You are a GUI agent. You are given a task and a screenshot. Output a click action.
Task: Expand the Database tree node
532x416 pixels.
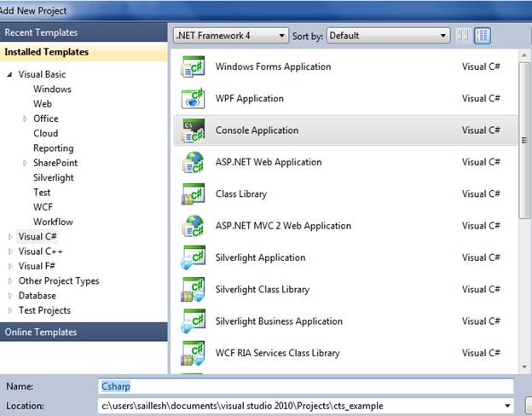pyautogui.click(x=10, y=296)
